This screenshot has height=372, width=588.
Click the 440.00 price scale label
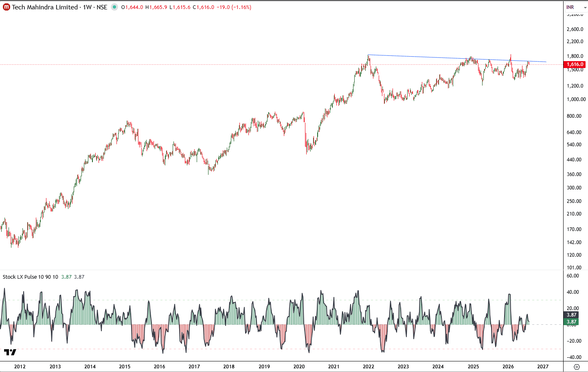pyautogui.click(x=574, y=160)
